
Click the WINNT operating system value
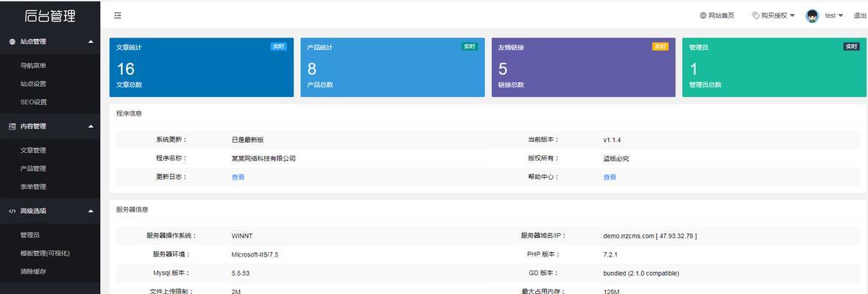click(242, 236)
